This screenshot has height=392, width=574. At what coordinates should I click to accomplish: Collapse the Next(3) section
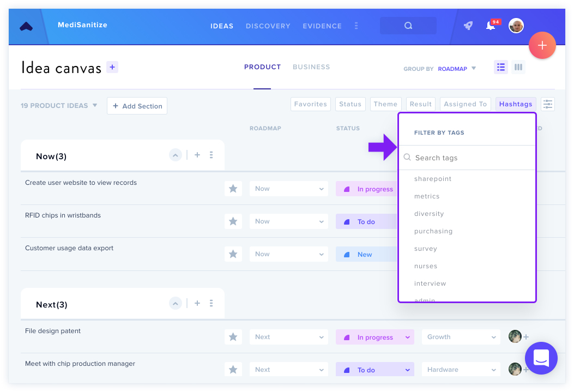point(176,304)
